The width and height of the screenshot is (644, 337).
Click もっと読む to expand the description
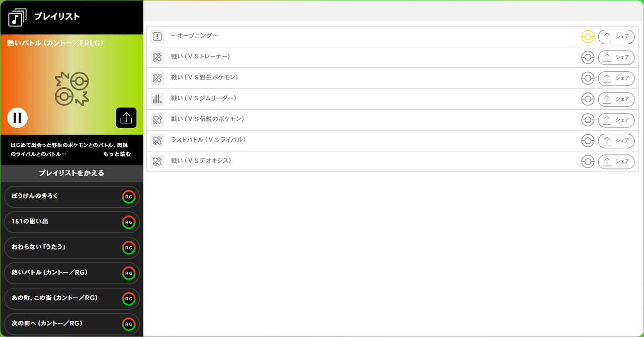[117, 154]
